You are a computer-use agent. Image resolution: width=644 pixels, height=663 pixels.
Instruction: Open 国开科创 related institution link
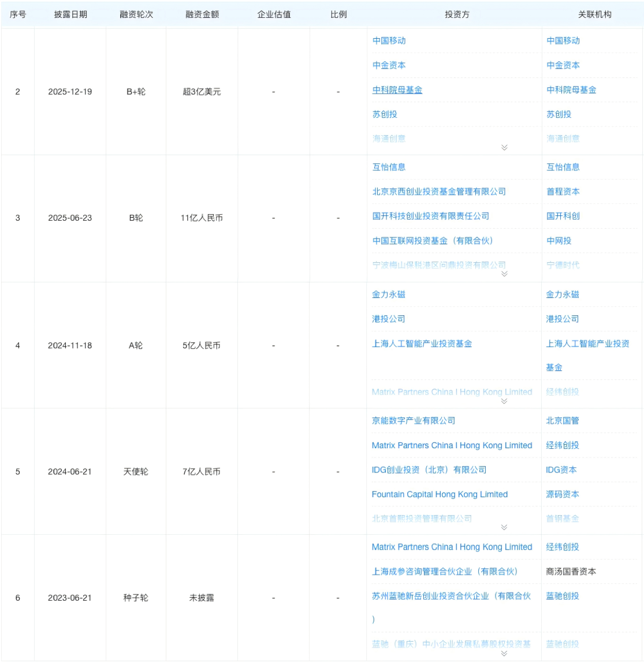(x=563, y=216)
